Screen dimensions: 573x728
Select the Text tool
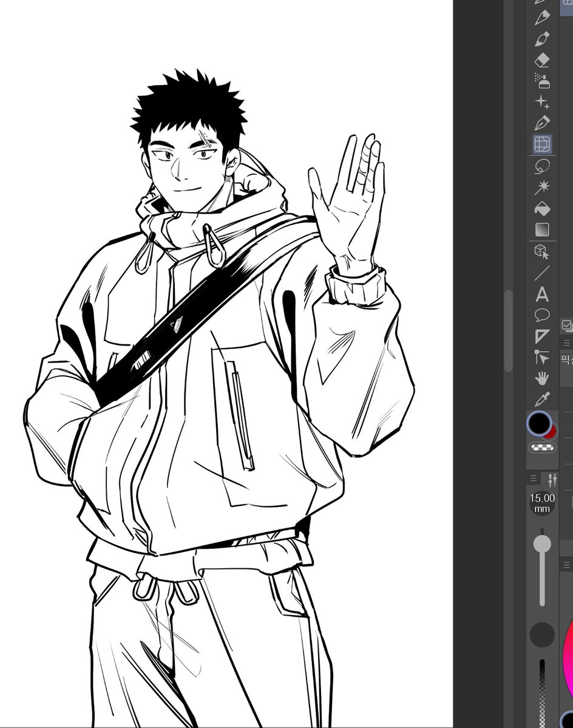click(542, 294)
